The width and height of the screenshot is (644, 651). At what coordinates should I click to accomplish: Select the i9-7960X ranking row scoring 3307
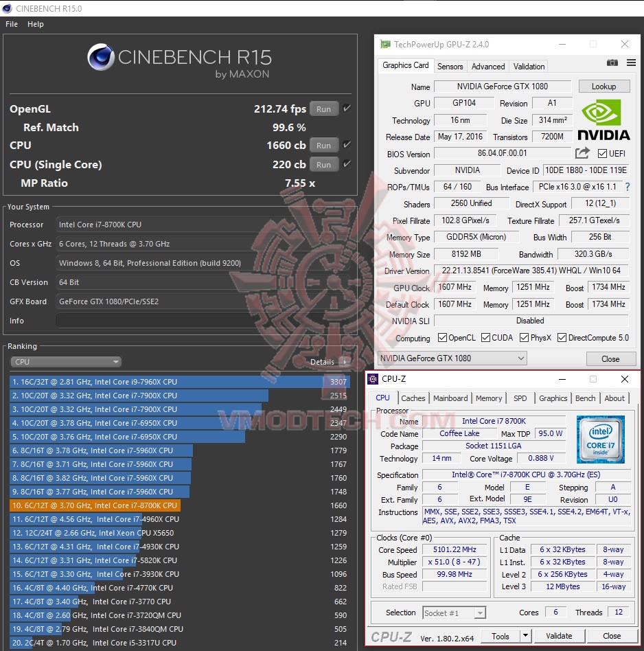[x=179, y=382]
